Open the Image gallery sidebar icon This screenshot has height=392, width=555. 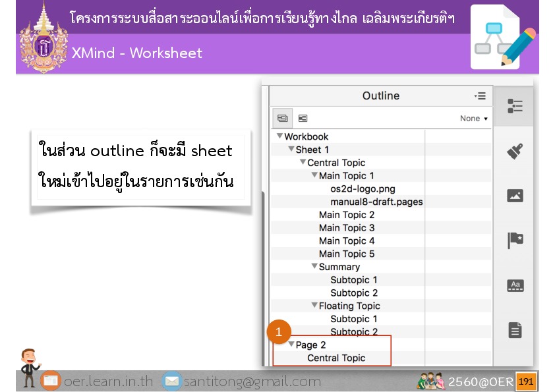[515, 196]
